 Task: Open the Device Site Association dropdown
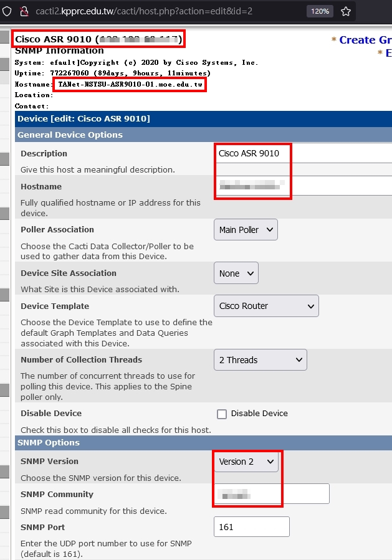point(236,273)
